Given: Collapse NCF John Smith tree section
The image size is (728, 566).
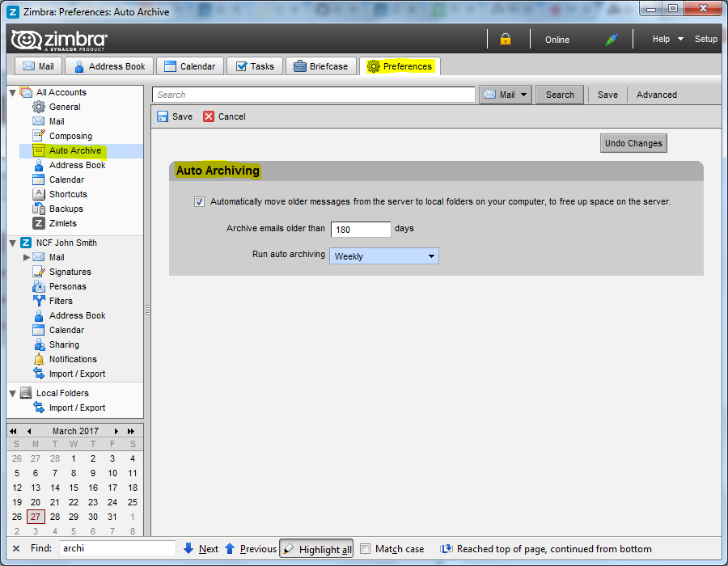Looking at the screenshot, I should coord(12,243).
